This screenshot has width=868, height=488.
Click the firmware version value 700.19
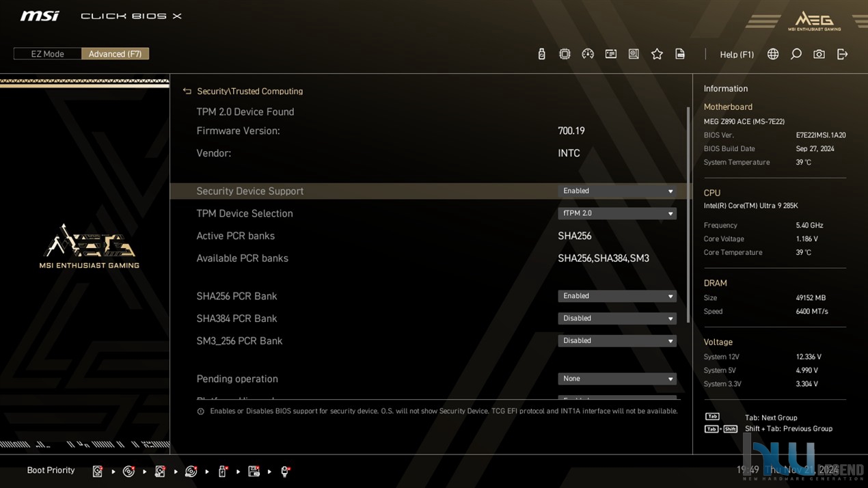click(x=571, y=131)
